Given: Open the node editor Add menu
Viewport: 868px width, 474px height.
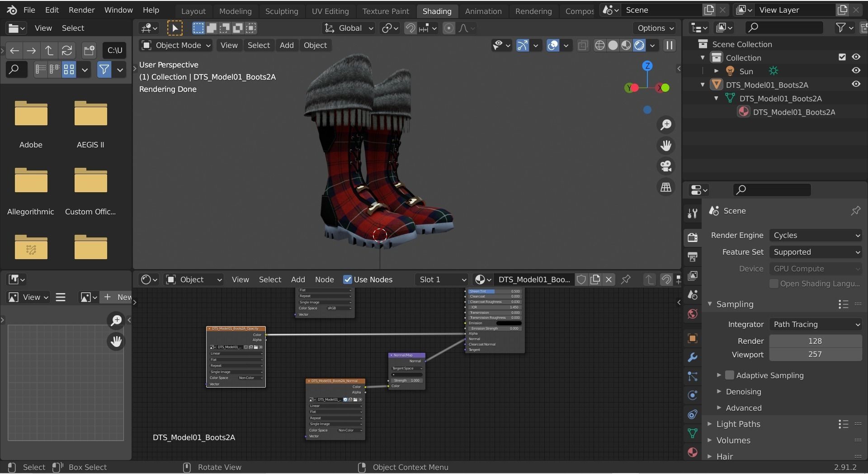Looking at the screenshot, I should tap(298, 280).
